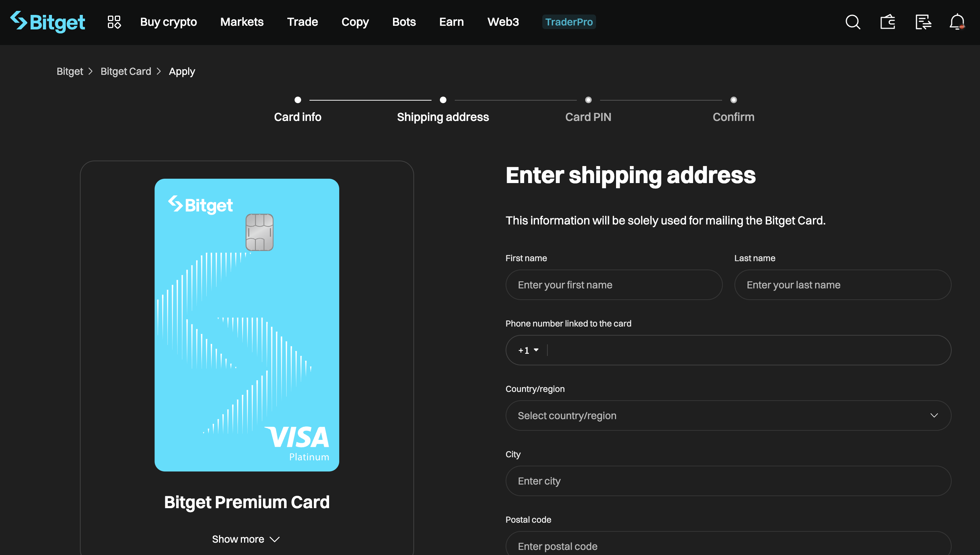Viewport: 980px width, 555px height.
Task: Expand the Select country/region dropdown
Action: click(728, 416)
